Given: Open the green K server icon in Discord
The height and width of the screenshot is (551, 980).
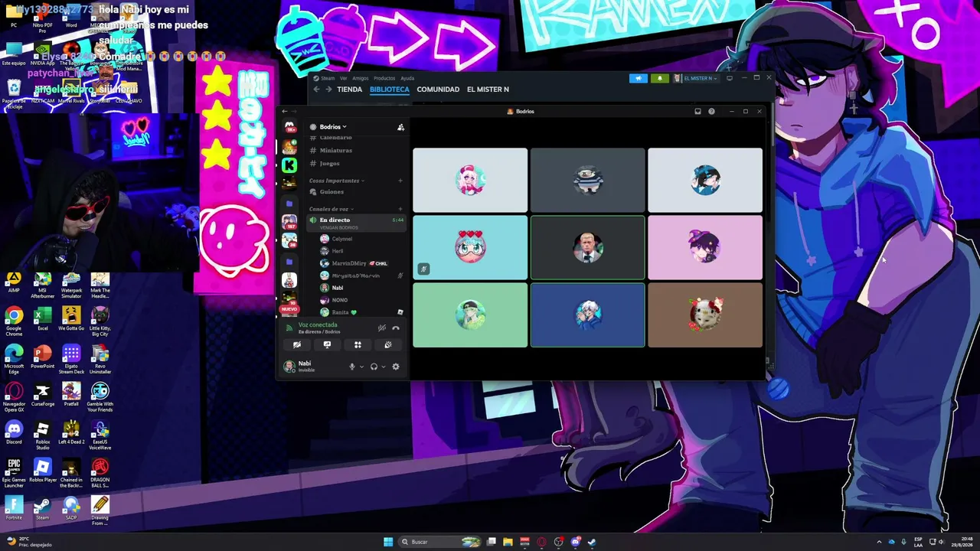Looking at the screenshot, I should (x=289, y=165).
